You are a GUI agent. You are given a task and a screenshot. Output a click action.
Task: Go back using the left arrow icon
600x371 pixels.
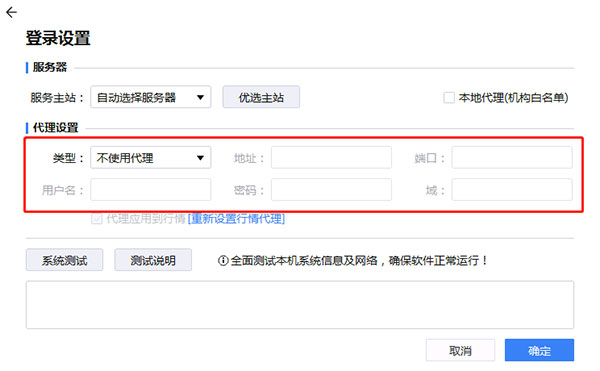[11, 13]
